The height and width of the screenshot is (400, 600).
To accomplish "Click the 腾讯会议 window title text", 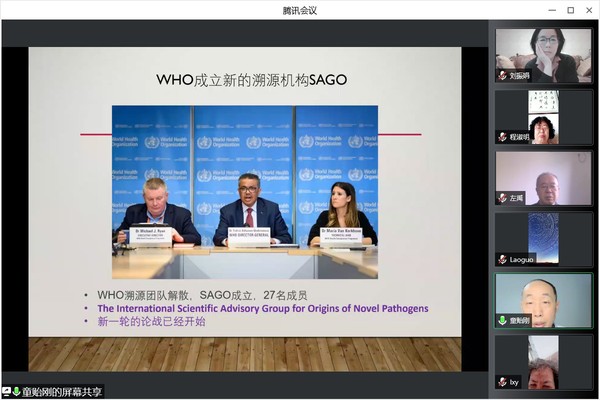I will [x=300, y=10].
